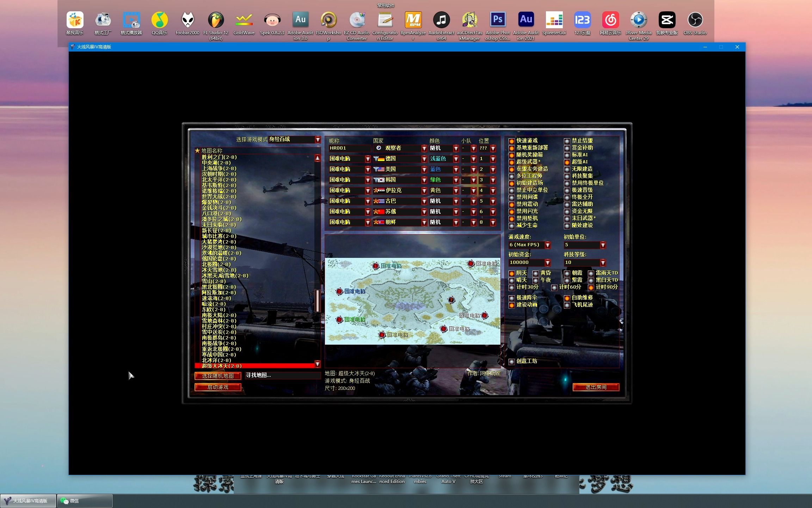Launch 剪映专业版 desktop icon

[667, 23]
